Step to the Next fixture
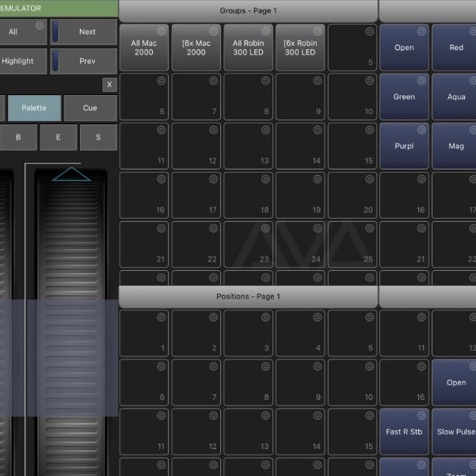Viewport: 476px width, 476px height. point(84,32)
